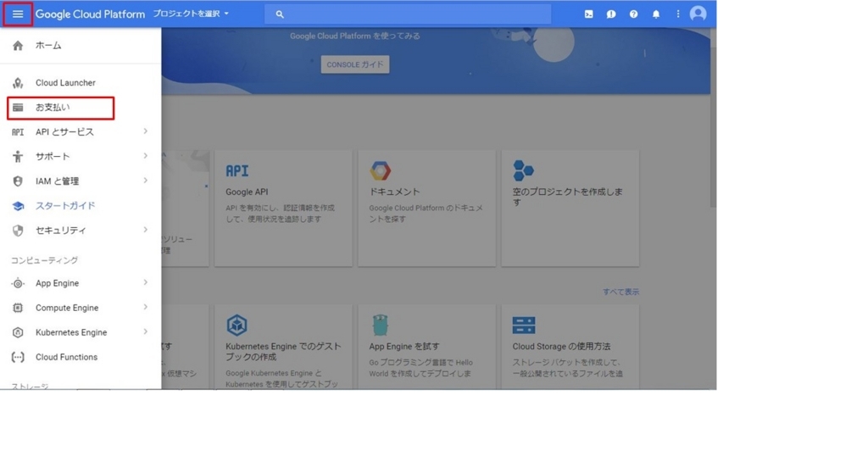Activate Cloud Shell icon in top bar
This screenshot has width=868, height=473.
(588, 14)
